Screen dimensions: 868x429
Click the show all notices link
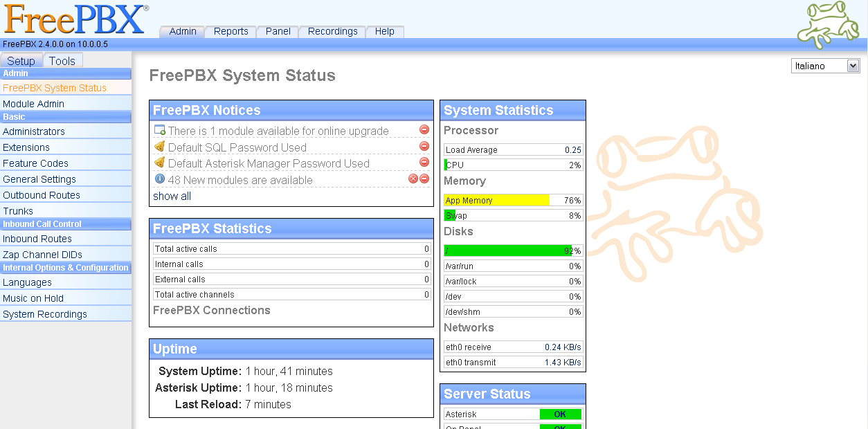pos(172,197)
